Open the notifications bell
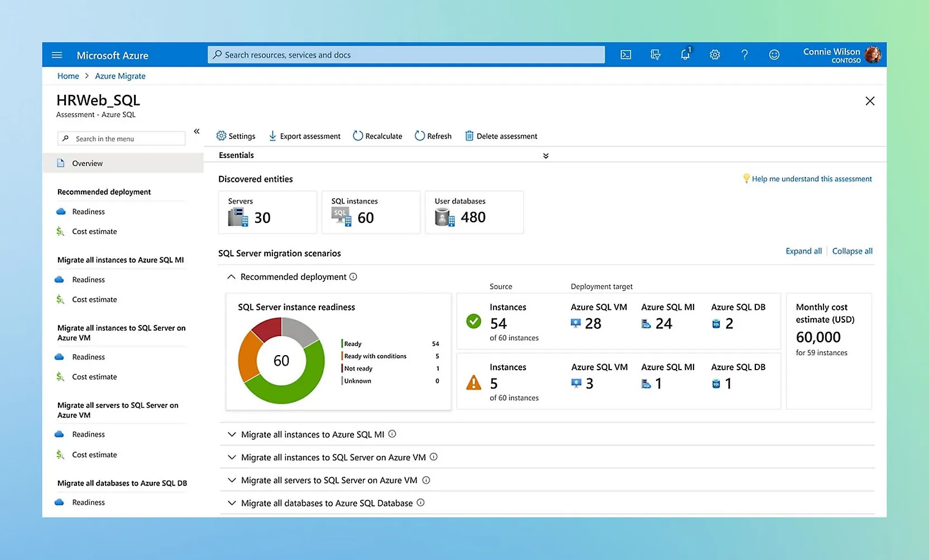Screen dimensions: 929x560 coord(685,55)
